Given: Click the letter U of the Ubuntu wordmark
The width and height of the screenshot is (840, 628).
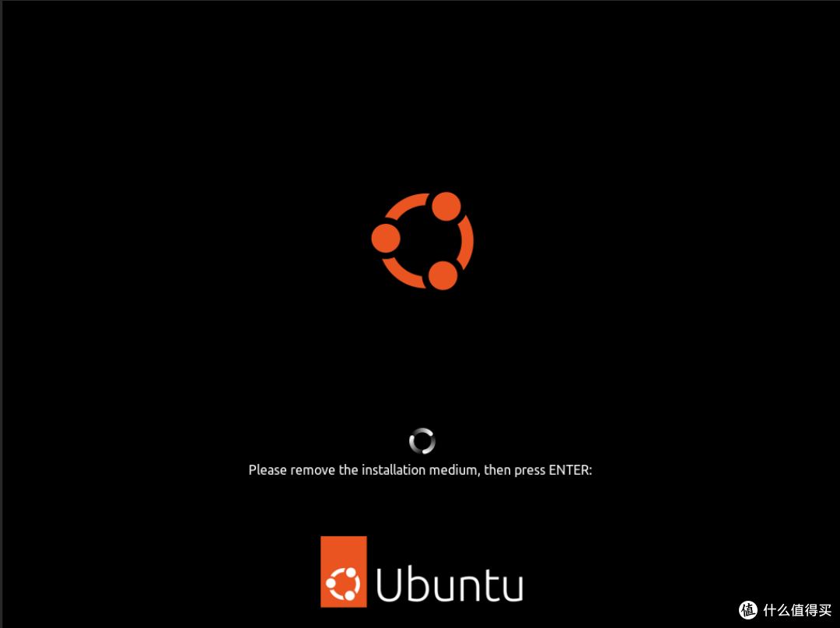Looking at the screenshot, I should (x=388, y=584).
